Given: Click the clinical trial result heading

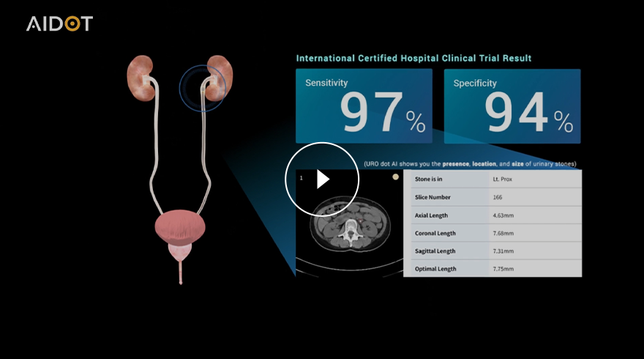Looking at the screenshot, I should coord(413,58).
